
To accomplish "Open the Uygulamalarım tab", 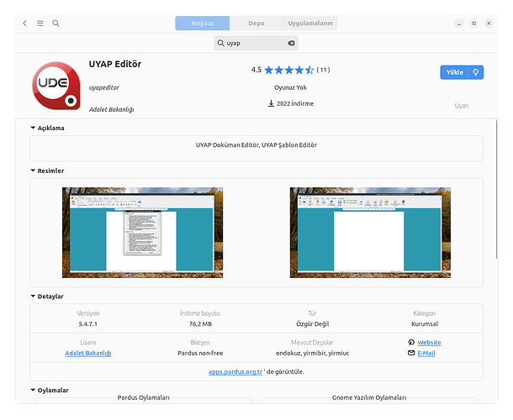I will (310, 24).
